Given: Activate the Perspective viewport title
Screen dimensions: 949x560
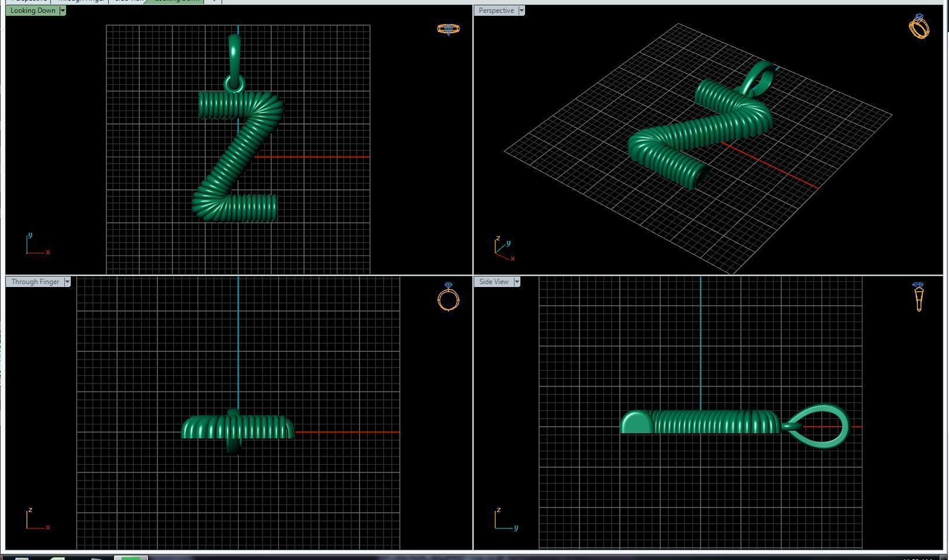Looking at the screenshot, I should click(x=496, y=11).
